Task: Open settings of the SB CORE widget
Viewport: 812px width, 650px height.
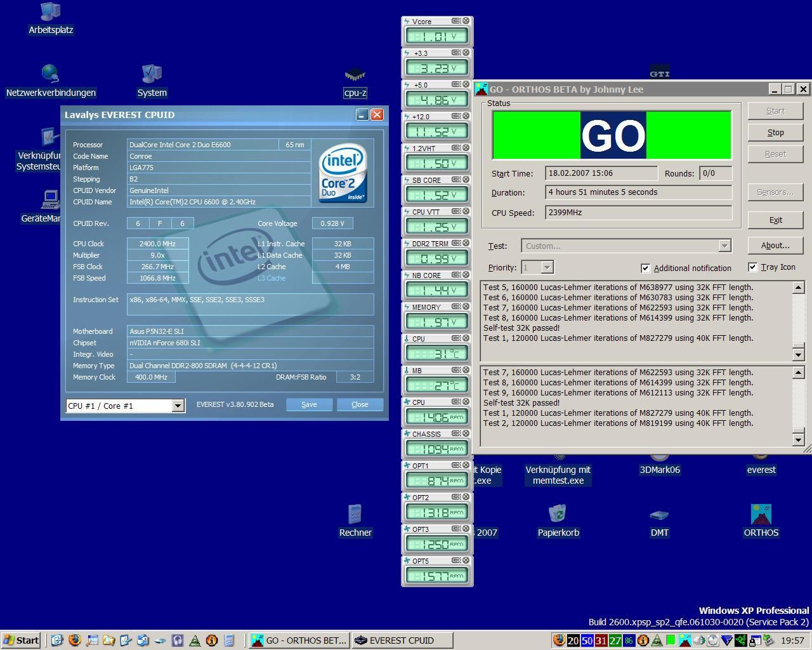Action: (457, 180)
